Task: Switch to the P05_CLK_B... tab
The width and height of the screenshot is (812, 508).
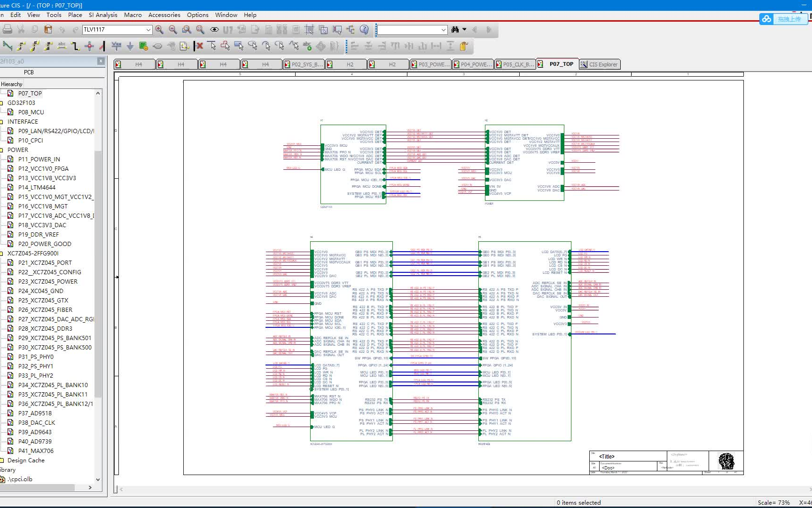Action: point(515,64)
